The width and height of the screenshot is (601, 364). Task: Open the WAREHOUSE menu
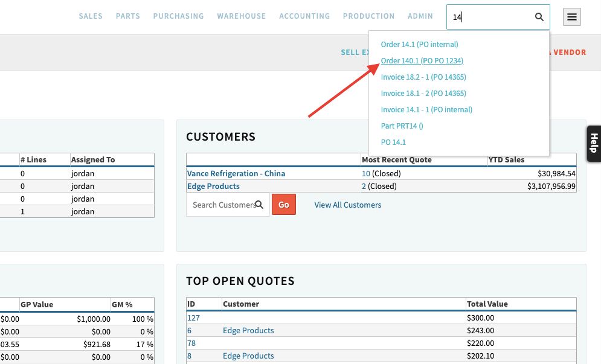tap(242, 16)
